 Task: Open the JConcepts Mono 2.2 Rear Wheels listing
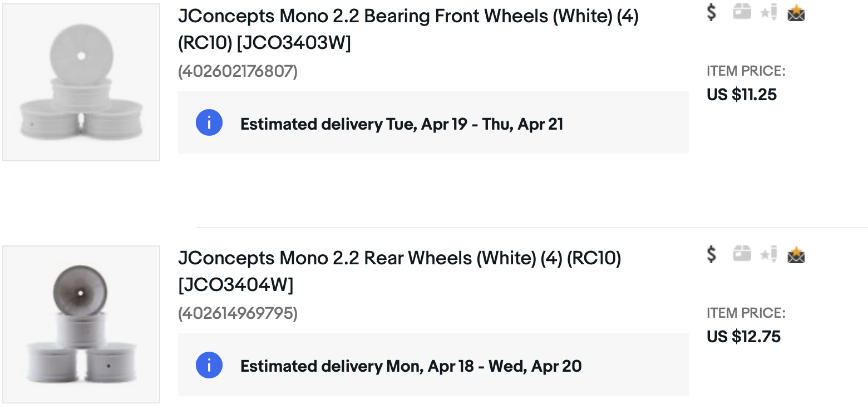[400, 272]
